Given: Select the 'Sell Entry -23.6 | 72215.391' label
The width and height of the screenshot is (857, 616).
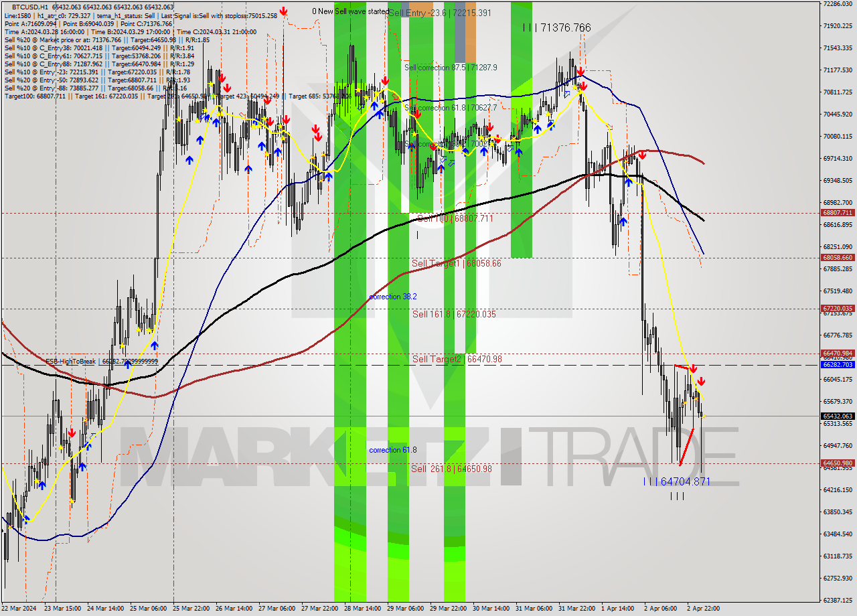Looking at the screenshot, I should coord(440,13).
